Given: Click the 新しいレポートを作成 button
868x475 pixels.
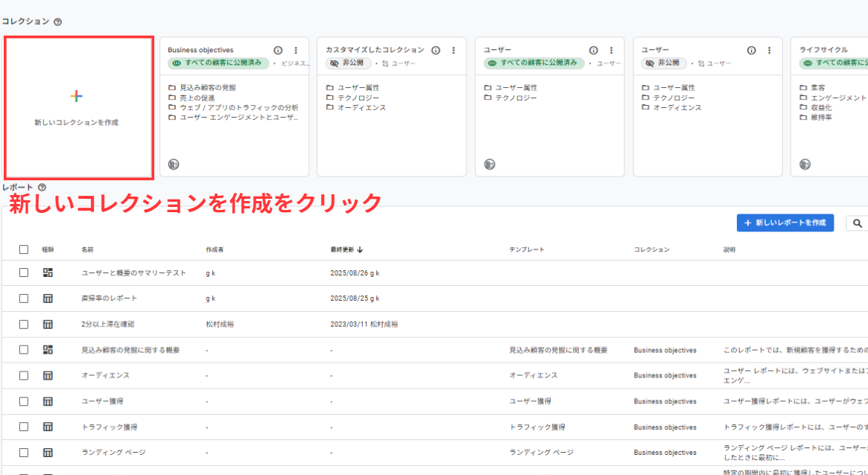Looking at the screenshot, I should (x=785, y=223).
